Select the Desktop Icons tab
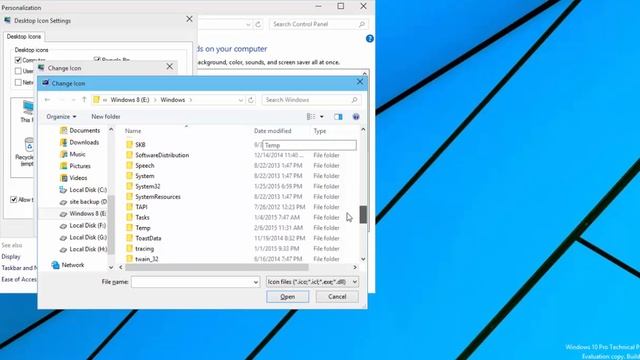 (24, 36)
